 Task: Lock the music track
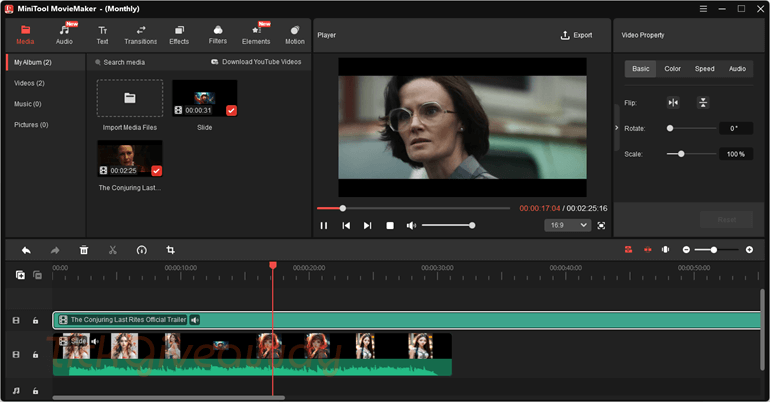pyautogui.click(x=35, y=391)
